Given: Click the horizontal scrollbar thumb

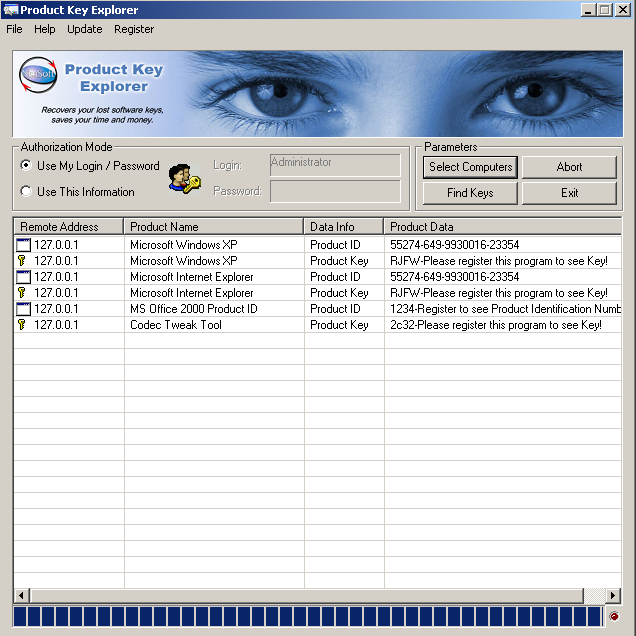Looking at the screenshot, I should point(307,595).
